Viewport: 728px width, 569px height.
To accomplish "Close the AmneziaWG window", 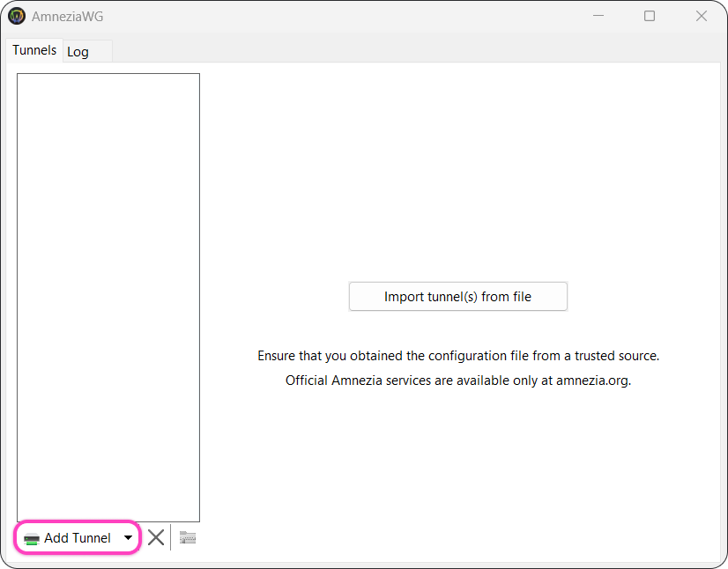I will 701,16.
